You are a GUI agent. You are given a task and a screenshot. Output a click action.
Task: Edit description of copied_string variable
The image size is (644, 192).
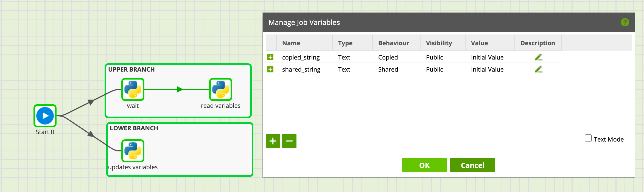click(538, 57)
